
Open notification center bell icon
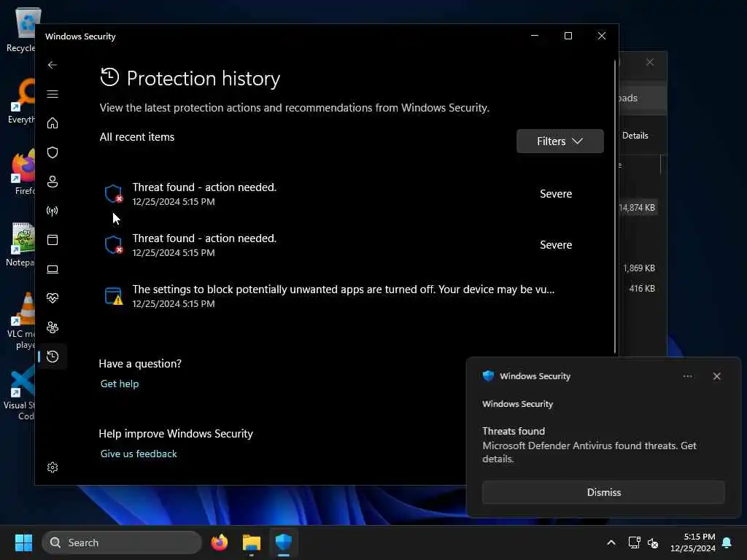(x=727, y=542)
